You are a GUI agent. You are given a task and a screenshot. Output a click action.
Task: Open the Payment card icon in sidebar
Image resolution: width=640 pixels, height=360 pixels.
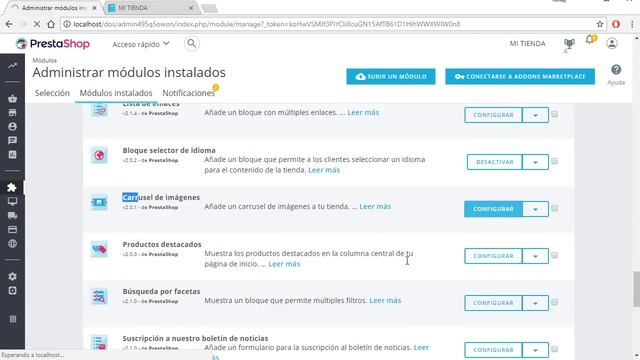(x=13, y=229)
